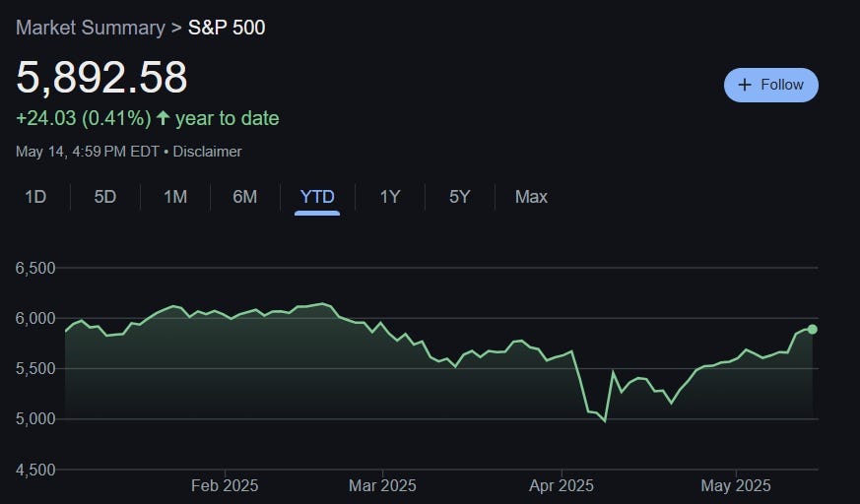Screen dimensions: 860x504
Task: Select the YTD time range tab
Action: tap(317, 197)
